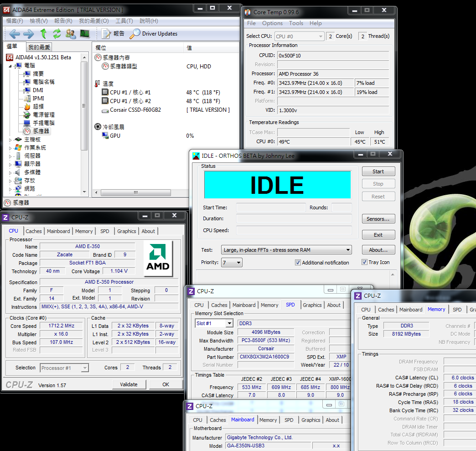Click About... button in ORTHOS
Viewport: 476px width, 451px height.
pyautogui.click(x=378, y=249)
